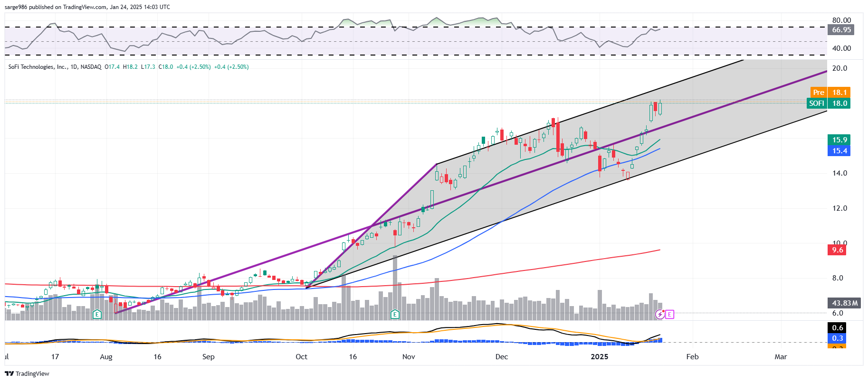Open the purple lightning bolt news icon

click(660, 314)
